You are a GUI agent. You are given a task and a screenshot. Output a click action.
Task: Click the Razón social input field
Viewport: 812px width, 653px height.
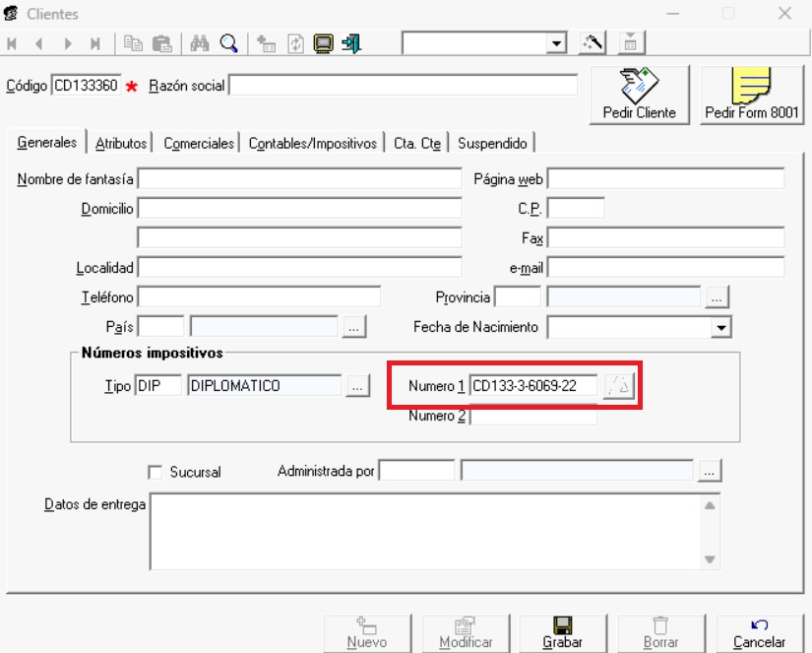pyautogui.click(x=404, y=86)
